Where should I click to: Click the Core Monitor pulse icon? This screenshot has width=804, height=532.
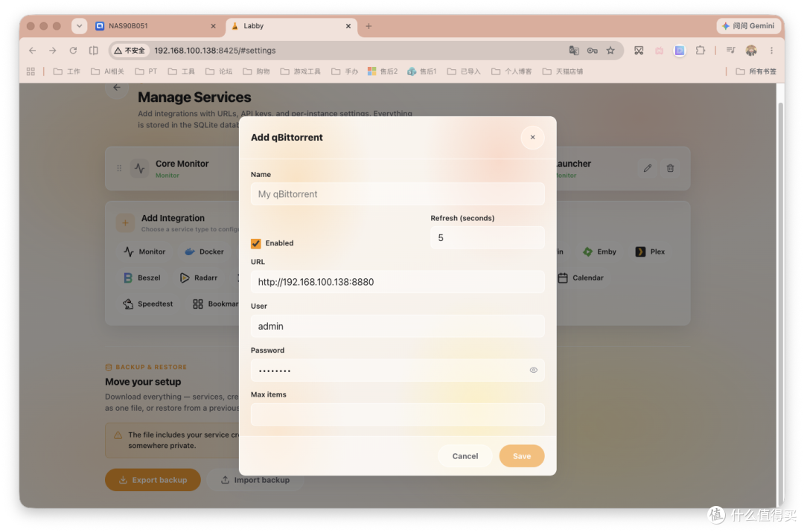139,168
